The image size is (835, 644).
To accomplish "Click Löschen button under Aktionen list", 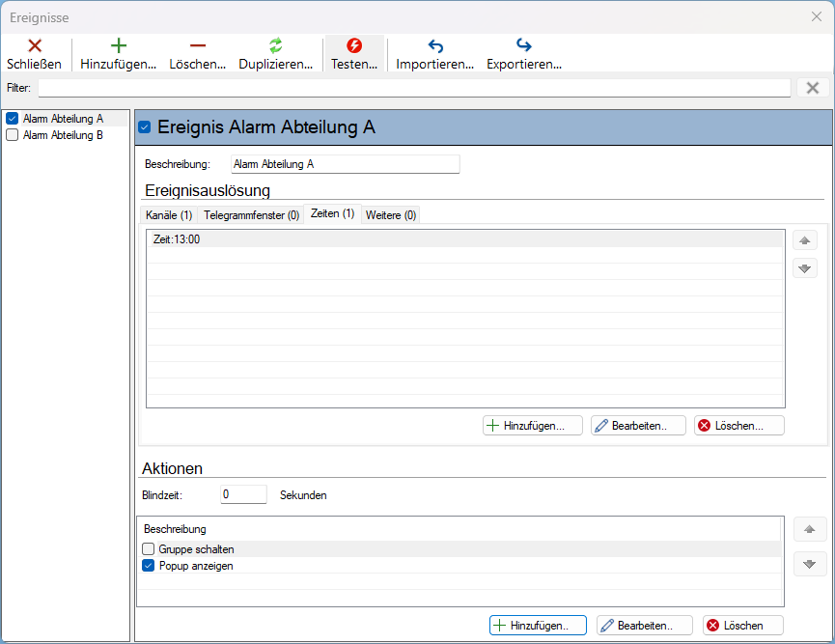I will pyautogui.click(x=743, y=626).
